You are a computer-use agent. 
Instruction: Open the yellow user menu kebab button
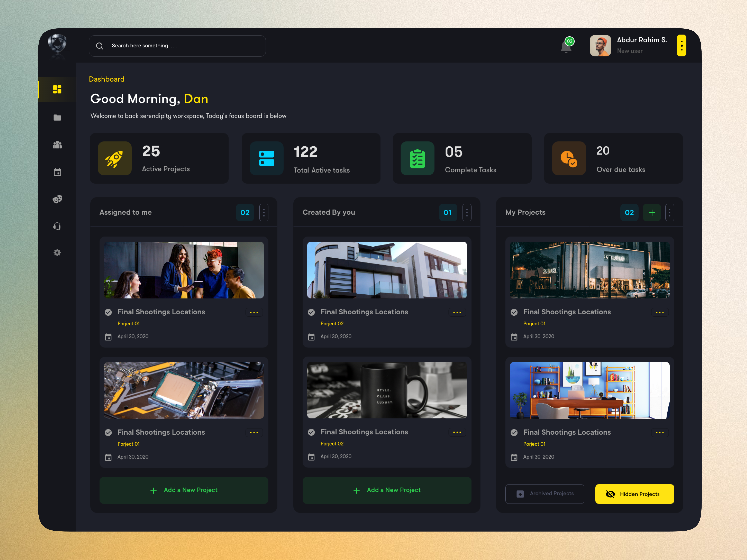pos(681,45)
